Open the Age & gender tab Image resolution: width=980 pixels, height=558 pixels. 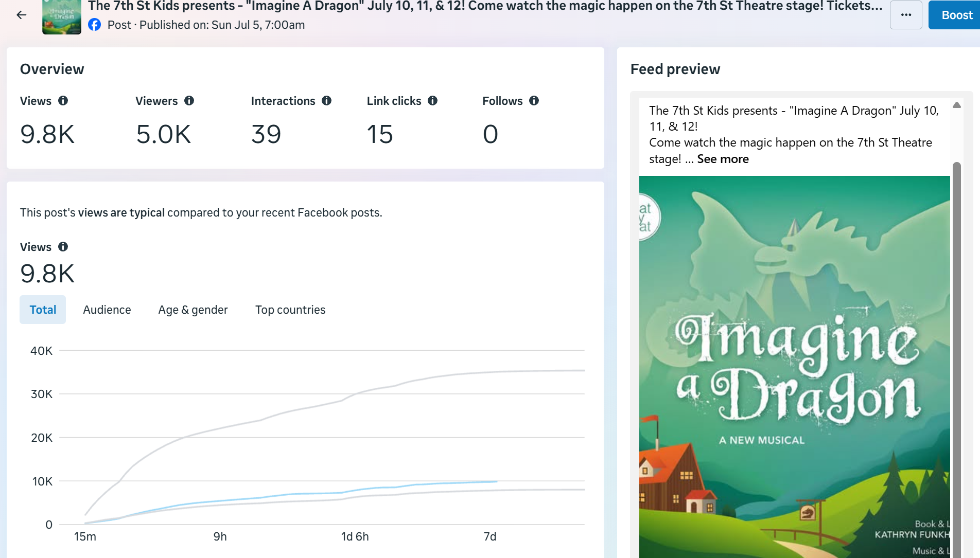[x=193, y=310]
